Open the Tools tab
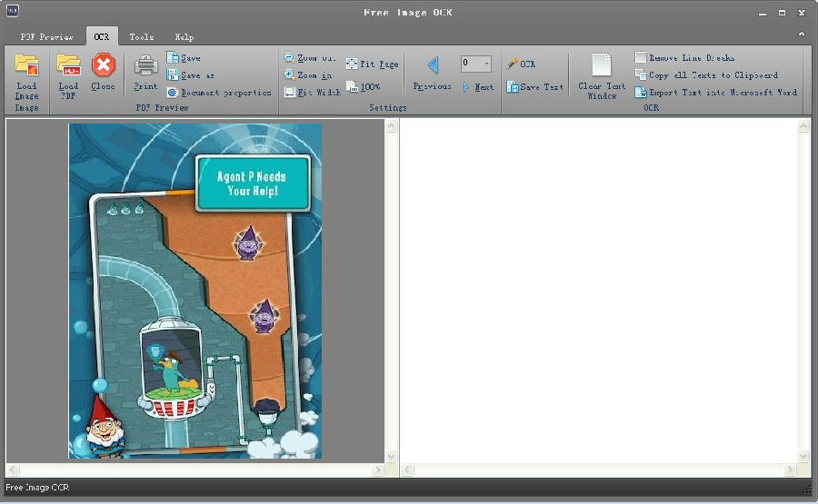The height and width of the screenshot is (504, 818). tap(141, 37)
